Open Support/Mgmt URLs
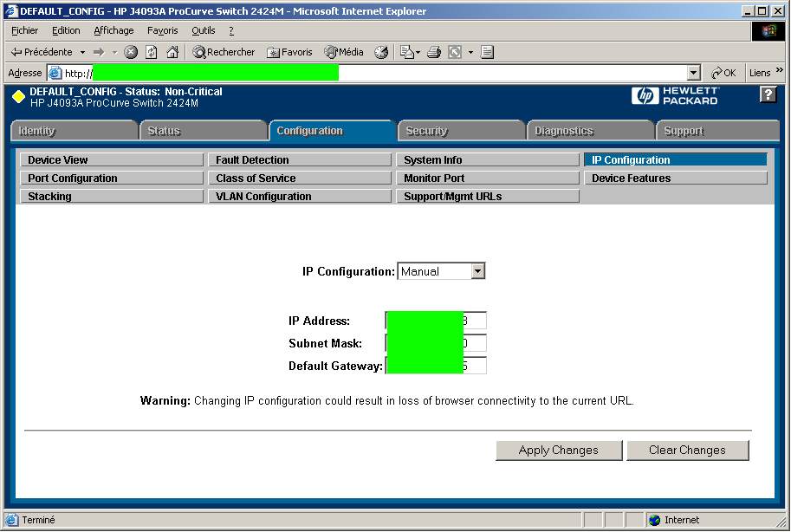791x532 pixels. pyautogui.click(x=488, y=197)
